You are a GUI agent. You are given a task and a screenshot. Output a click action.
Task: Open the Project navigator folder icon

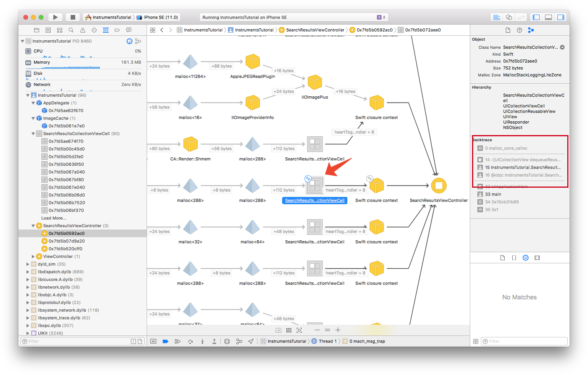[36, 30]
